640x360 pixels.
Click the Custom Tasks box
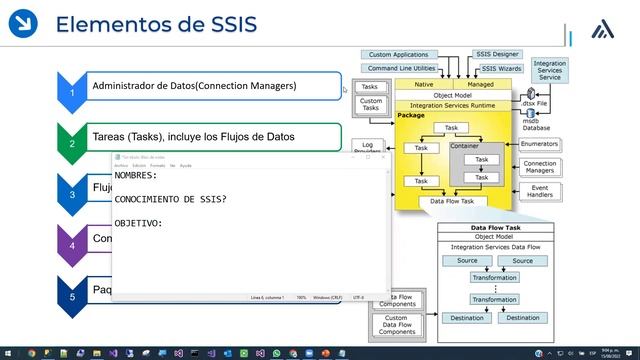pos(371,104)
